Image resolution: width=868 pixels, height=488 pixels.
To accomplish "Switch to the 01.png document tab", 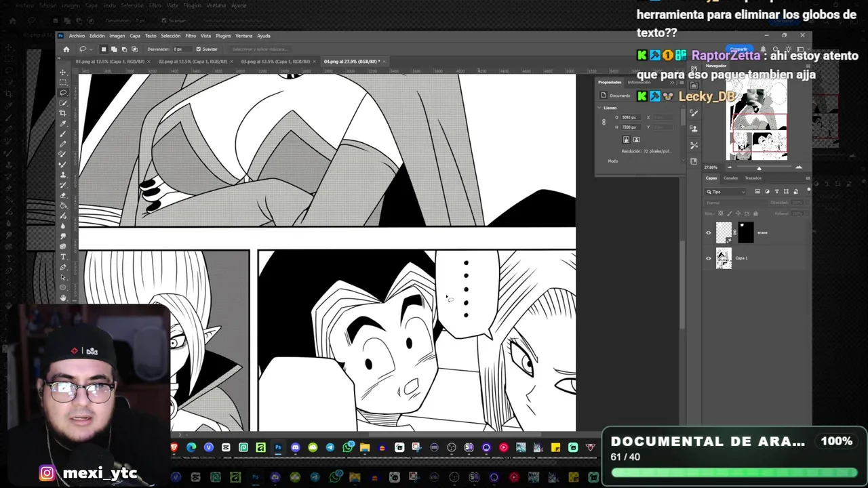I will coord(110,62).
